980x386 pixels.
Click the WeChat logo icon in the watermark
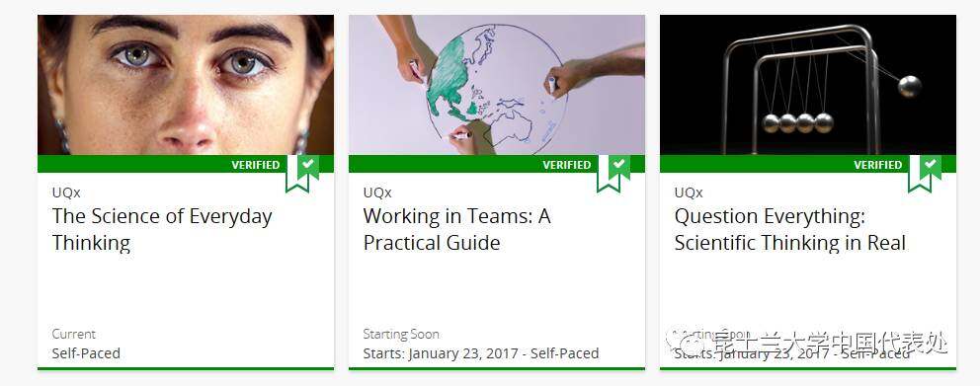coord(684,341)
